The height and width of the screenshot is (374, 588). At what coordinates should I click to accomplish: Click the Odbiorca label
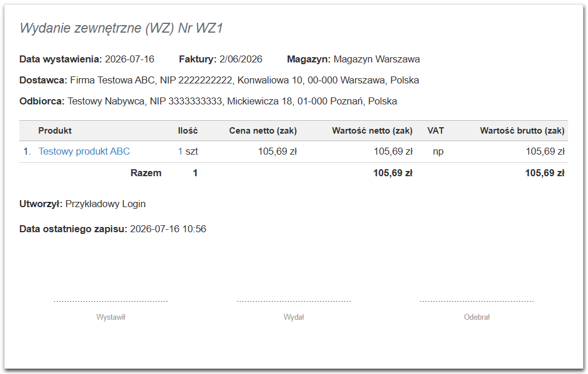(42, 101)
